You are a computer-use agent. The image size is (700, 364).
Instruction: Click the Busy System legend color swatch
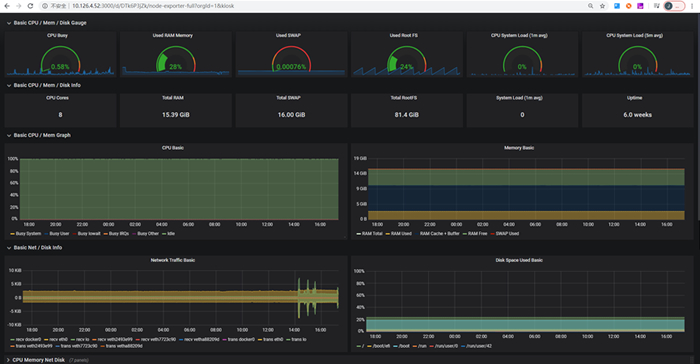[12, 234]
